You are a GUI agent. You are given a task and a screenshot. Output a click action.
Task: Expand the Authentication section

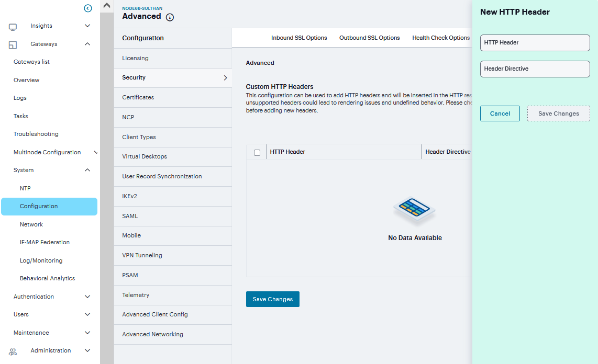tap(87, 297)
